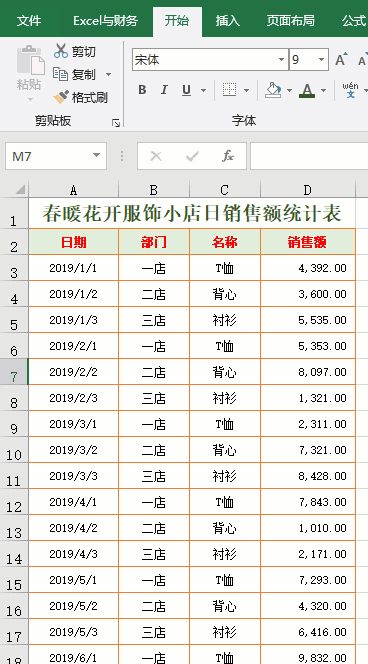
Task: Select row 7 header
Action: (14, 372)
